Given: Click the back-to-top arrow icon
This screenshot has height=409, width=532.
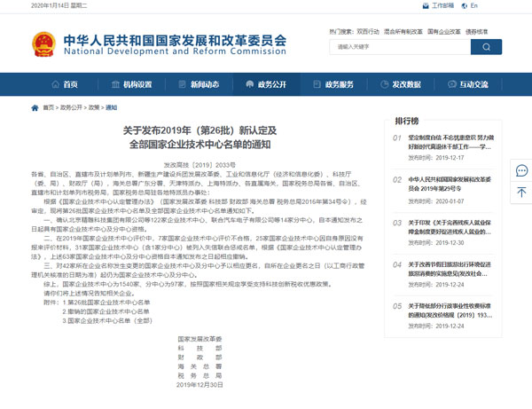Looking at the screenshot, I should [521, 193].
